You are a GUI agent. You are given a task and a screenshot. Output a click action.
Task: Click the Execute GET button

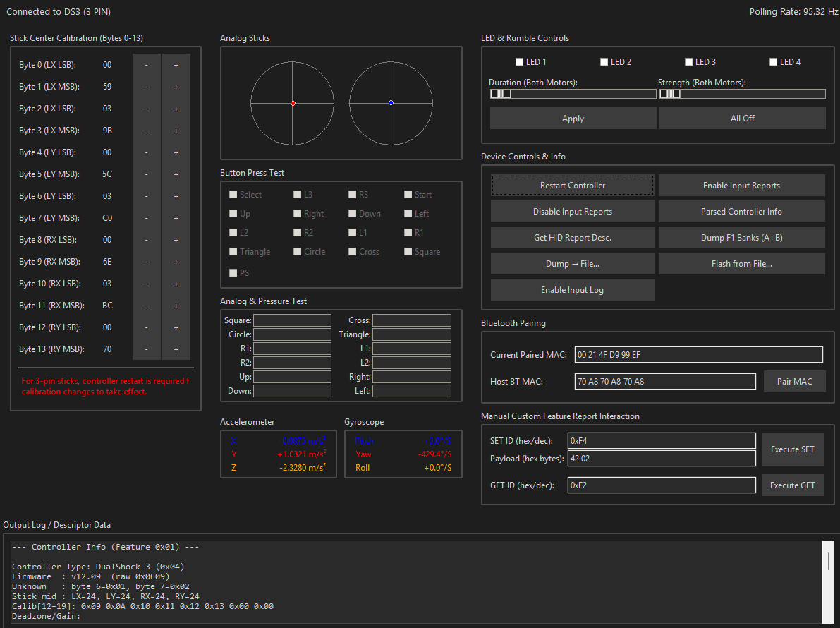792,485
